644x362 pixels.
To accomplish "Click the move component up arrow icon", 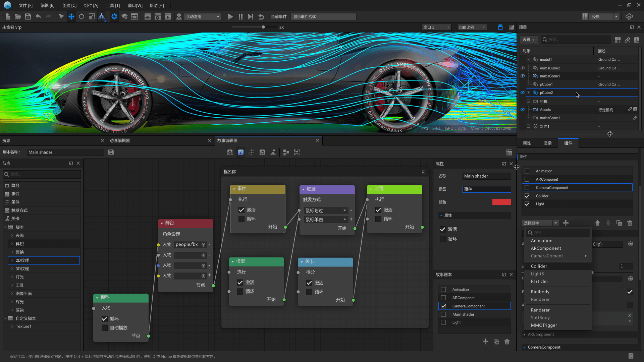I will pos(597,223).
